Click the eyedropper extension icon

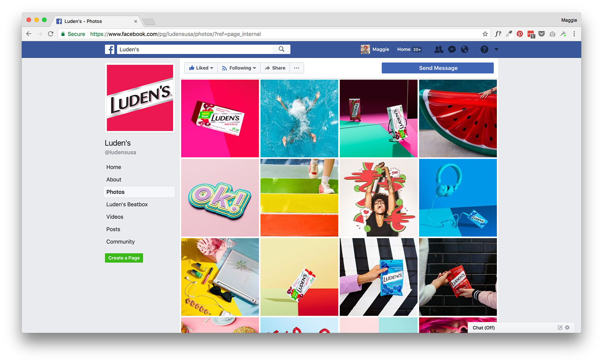509,34
